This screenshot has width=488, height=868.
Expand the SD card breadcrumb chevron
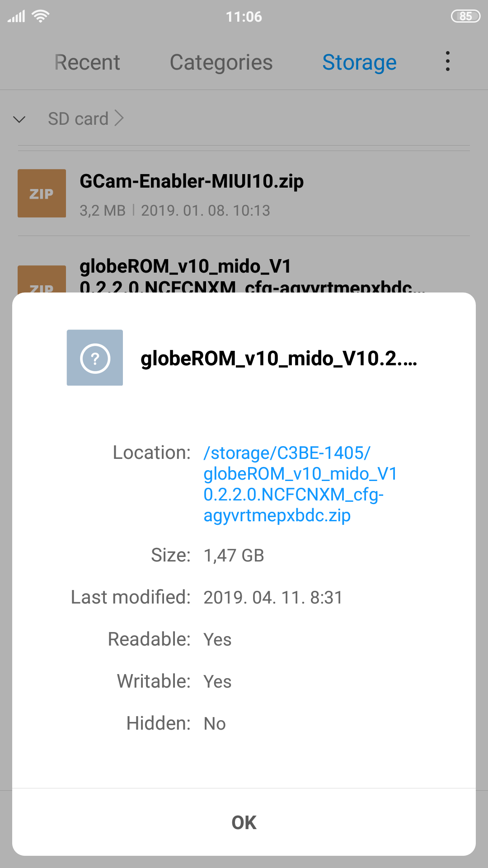coord(119,118)
